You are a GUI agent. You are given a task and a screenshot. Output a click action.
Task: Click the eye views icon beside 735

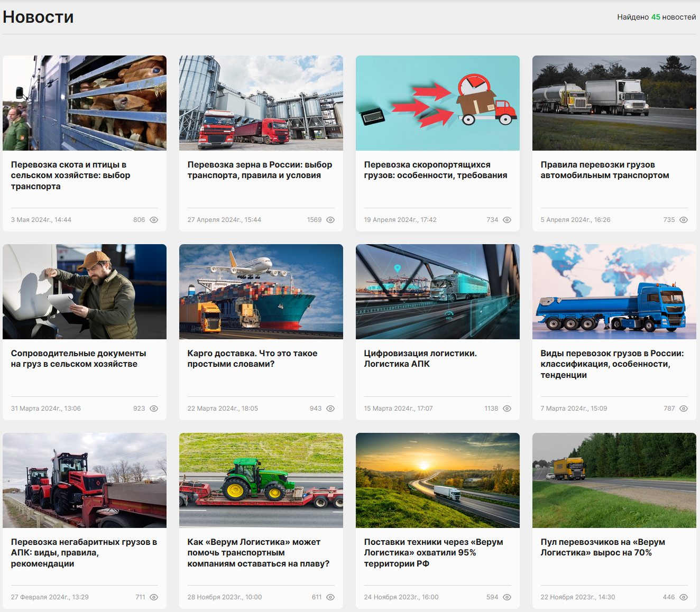pos(684,220)
